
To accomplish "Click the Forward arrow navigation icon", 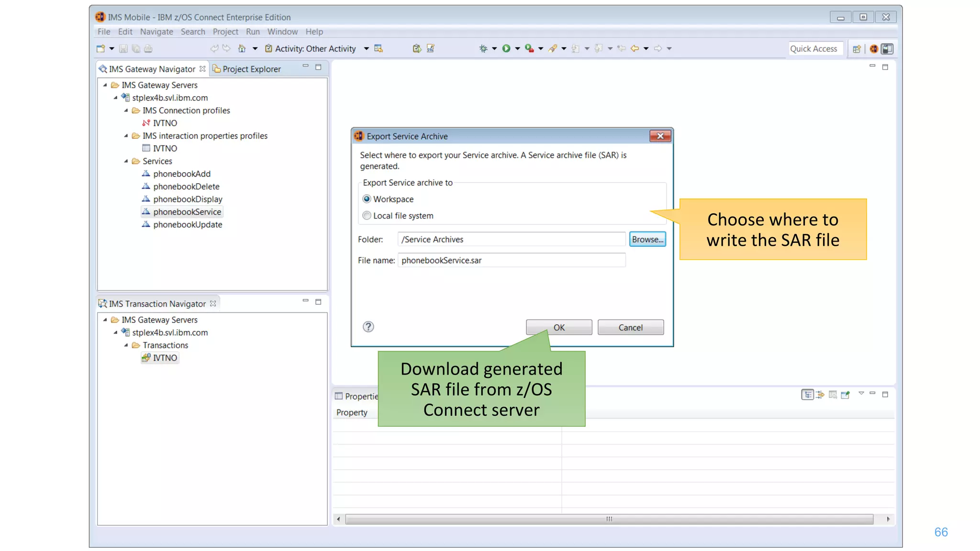I will [x=658, y=48].
